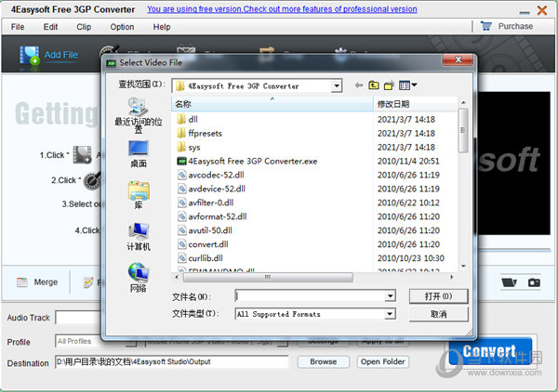Select the sys folder
Screen dimensions: 558x392
click(189, 147)
